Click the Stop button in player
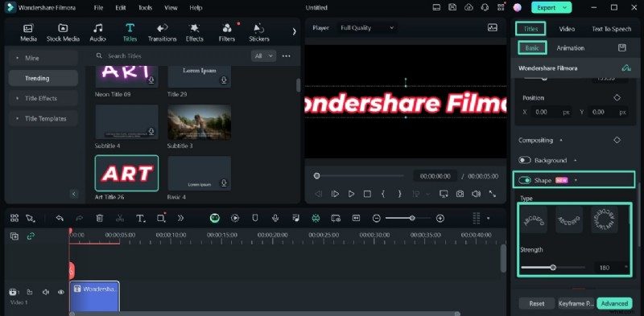Viewport: 644px width, 316px height. pyautogui.click(x=367, y=194)
